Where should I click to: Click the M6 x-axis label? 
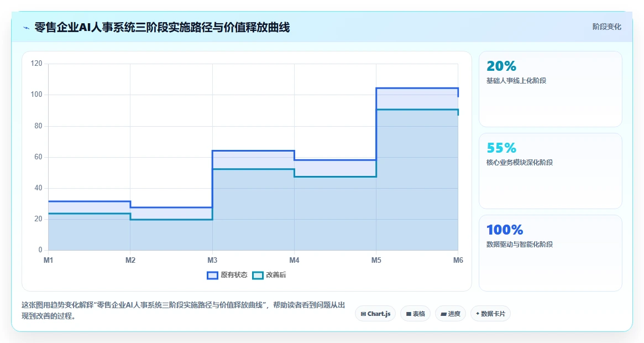[458, 261]
